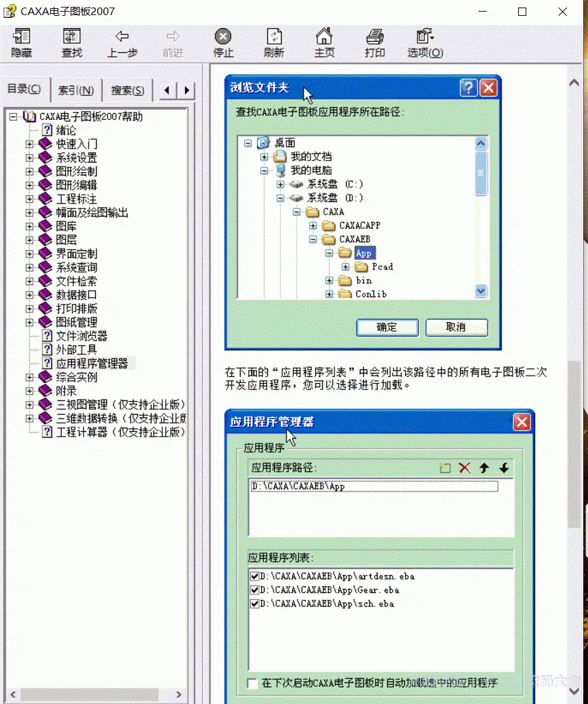Image resolution: width=588 pixels, height=704 pixels.
Task: Click the help-topic icon beside 绪论
Action: (47, 130)
